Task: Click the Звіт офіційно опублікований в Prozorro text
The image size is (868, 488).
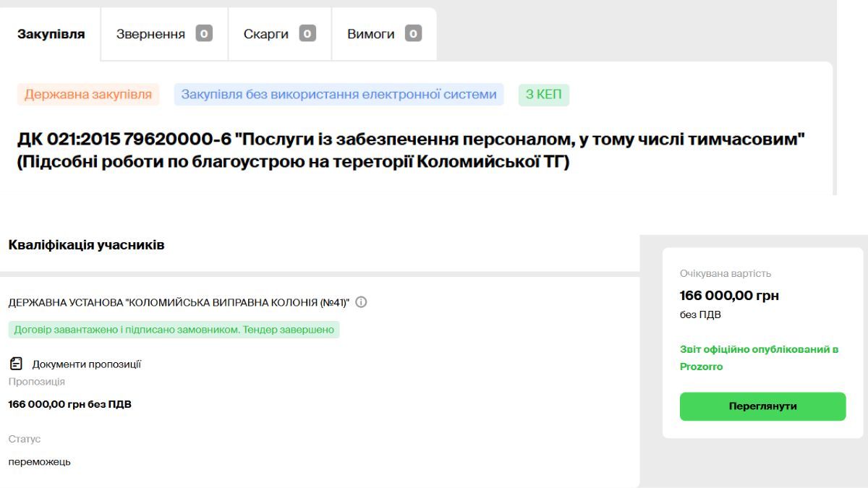Action: coord(759,358)
